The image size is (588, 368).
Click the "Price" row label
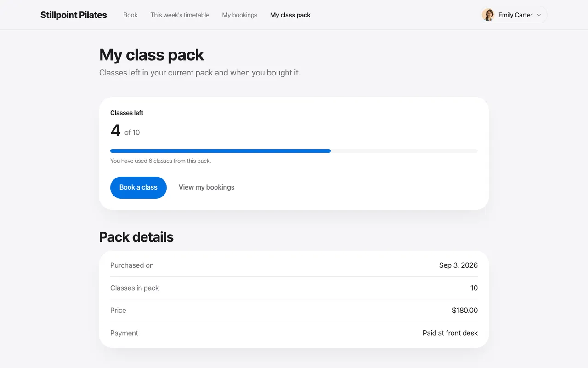pos(118,310)
